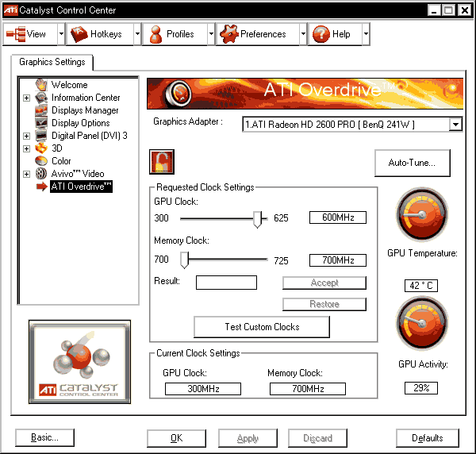Click the current Memory Clock 700MHz value
Image resolution: width=476 pixels, height=454 pixels.
tap(308, 389)
